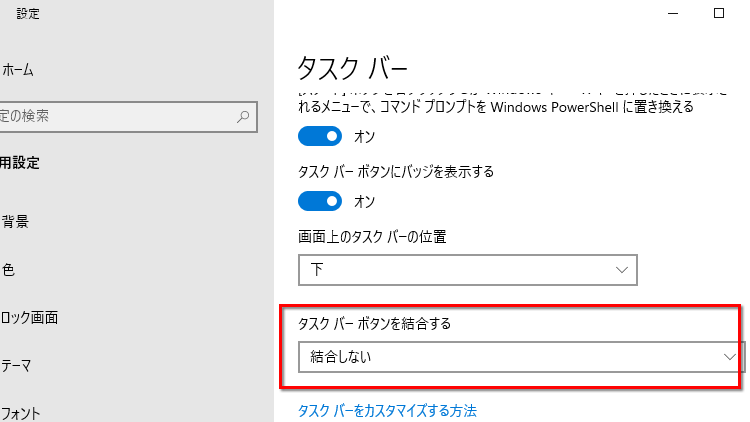Select 背景 in the sidebar

(x=15, y=222)
